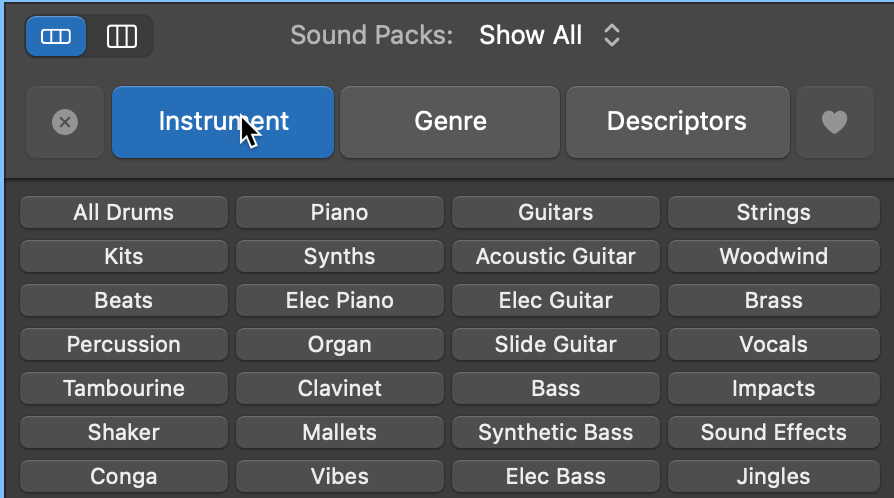894x498 pixels.
Task: Select the Sound Effects category
Action: coord(773,432)
